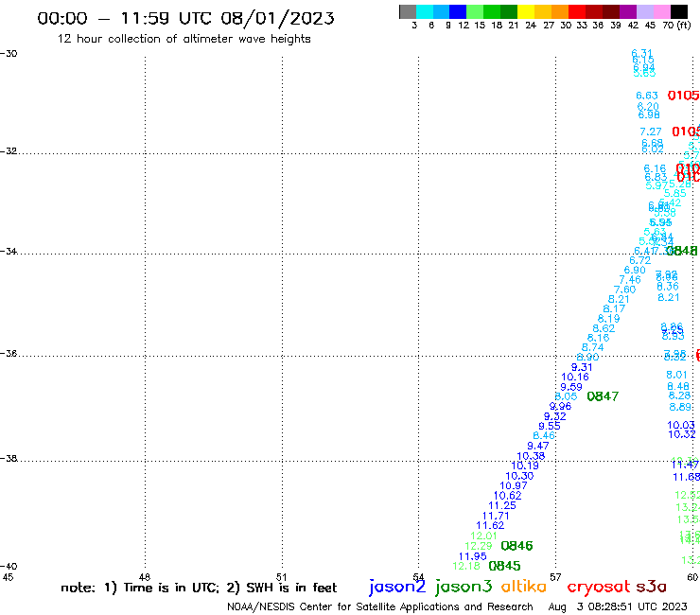700x615 pixels.
Task: Click the 6.31 wave height value
Action: 642,53
